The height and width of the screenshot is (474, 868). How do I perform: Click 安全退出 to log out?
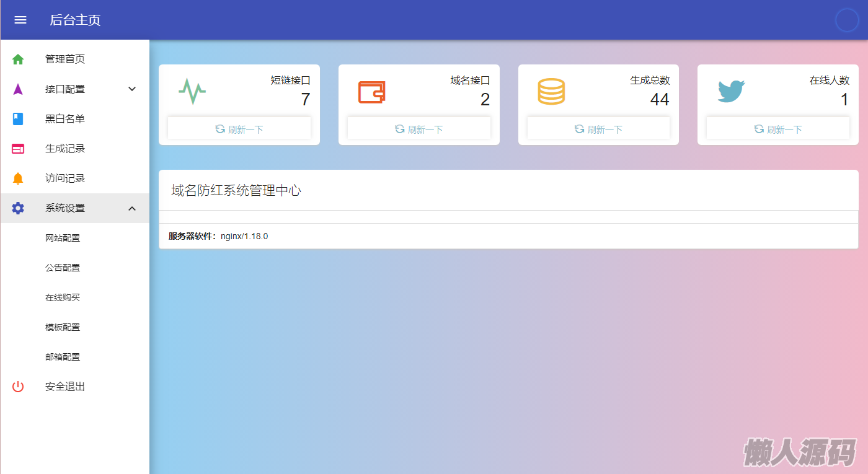pos(74,387)
